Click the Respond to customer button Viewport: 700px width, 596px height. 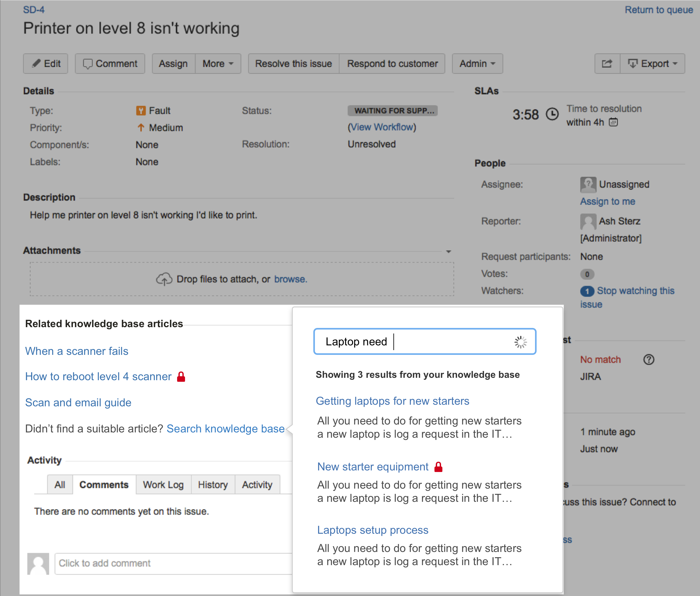393,63
